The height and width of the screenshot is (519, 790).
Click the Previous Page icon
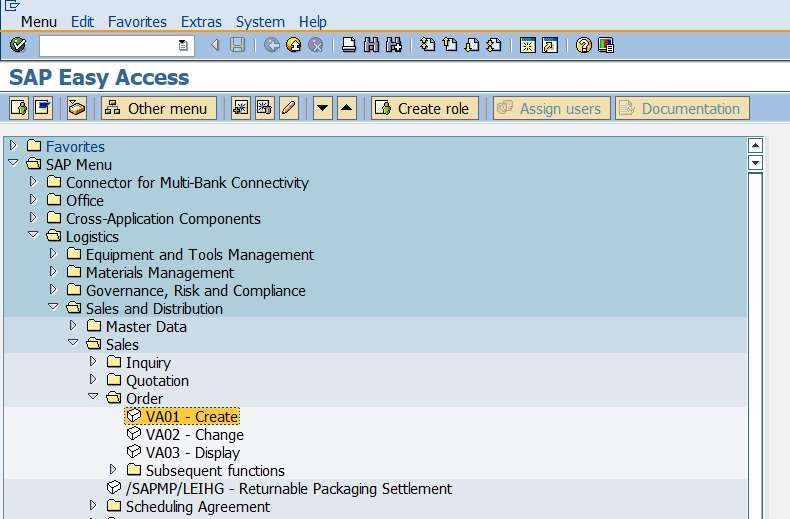(450, 45)
